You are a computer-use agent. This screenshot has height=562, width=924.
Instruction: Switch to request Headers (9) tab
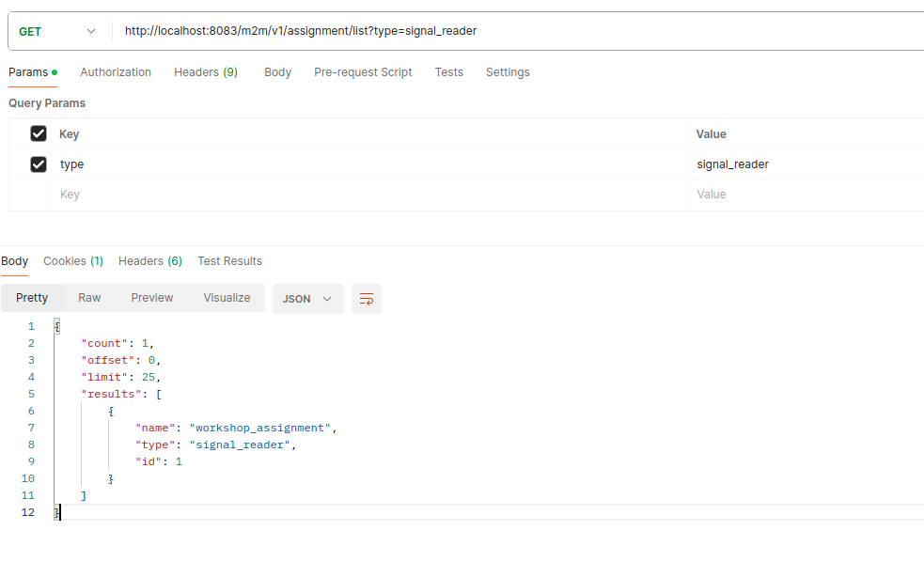[205, 72]
